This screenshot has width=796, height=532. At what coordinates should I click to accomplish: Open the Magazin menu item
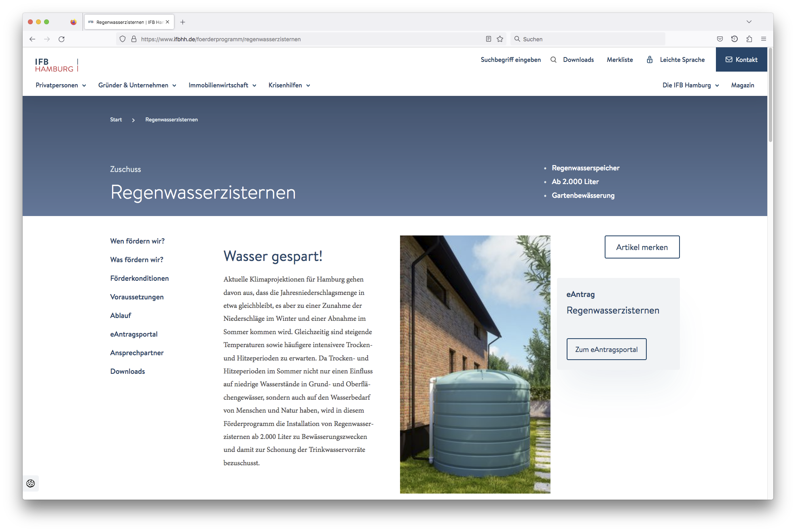[x=743, y=85]
